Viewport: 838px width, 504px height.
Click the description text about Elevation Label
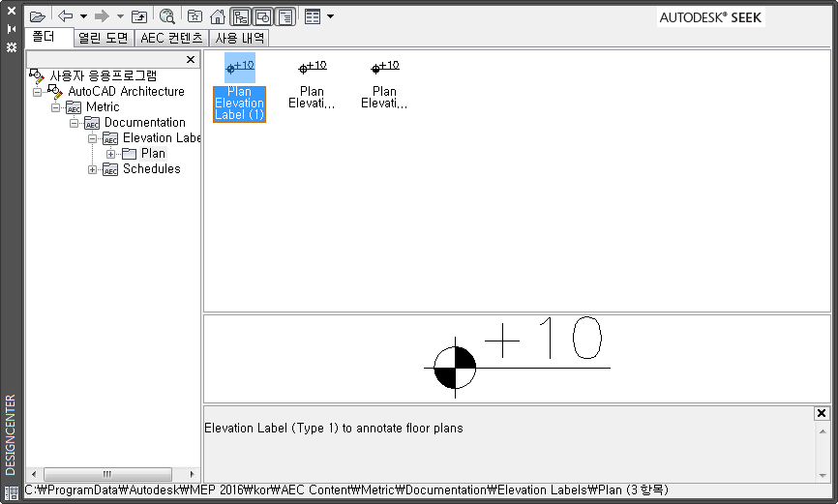point(334,429)
